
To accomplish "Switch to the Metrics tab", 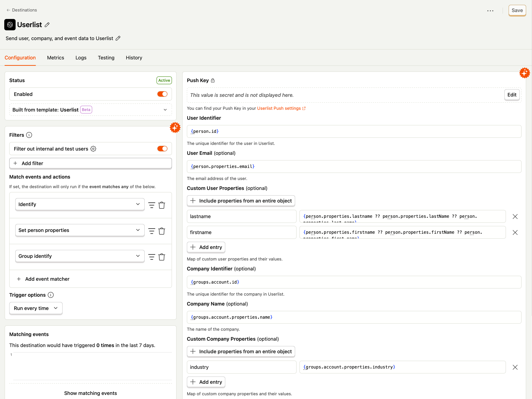I will [x=55, y=58].
